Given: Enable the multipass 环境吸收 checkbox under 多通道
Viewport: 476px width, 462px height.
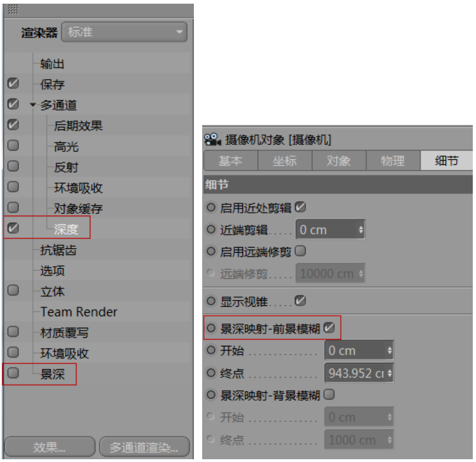Looking at the screenshot, I should [x=13, y=187].
